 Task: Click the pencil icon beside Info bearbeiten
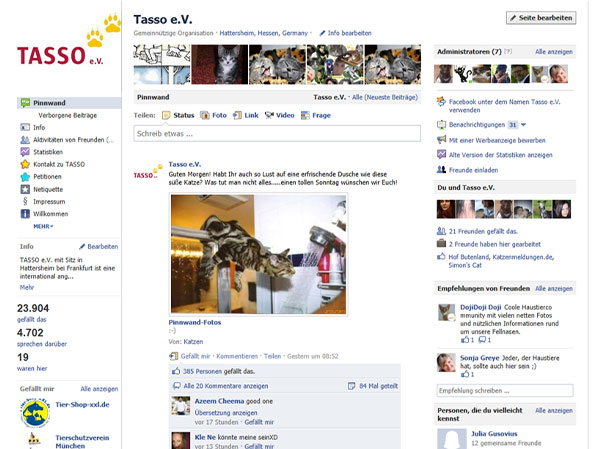tap(322, 33)
